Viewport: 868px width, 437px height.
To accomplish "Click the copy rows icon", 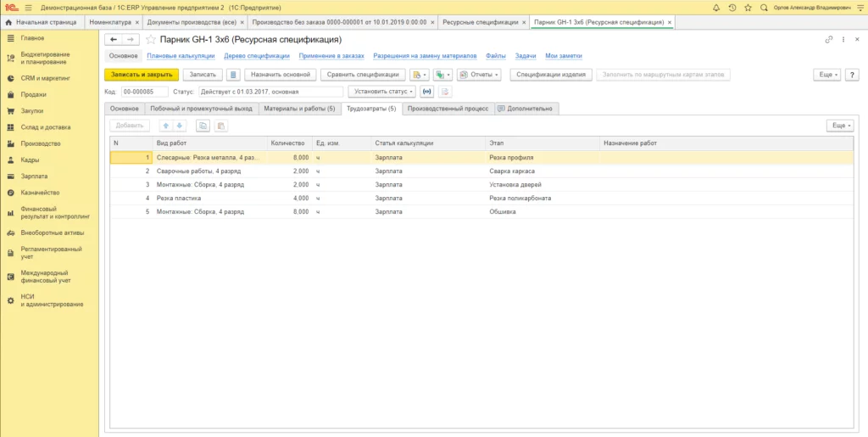I will click(x=203, y=126).
